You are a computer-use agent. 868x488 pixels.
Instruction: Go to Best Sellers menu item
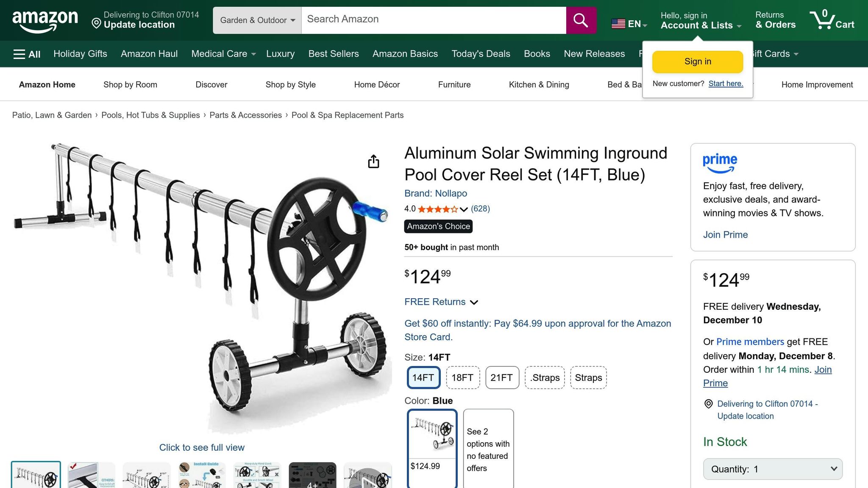click(333, 54)
